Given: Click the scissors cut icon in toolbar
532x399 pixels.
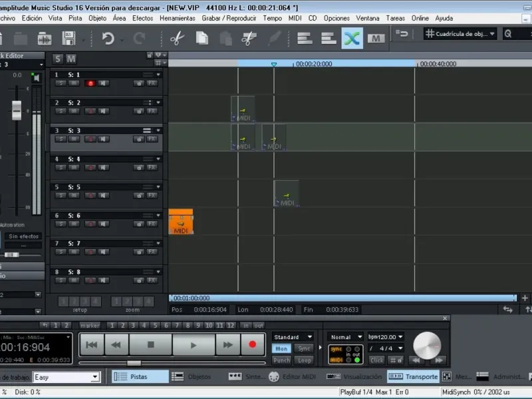Looking at the screenshot, I should tap(176, 39).
